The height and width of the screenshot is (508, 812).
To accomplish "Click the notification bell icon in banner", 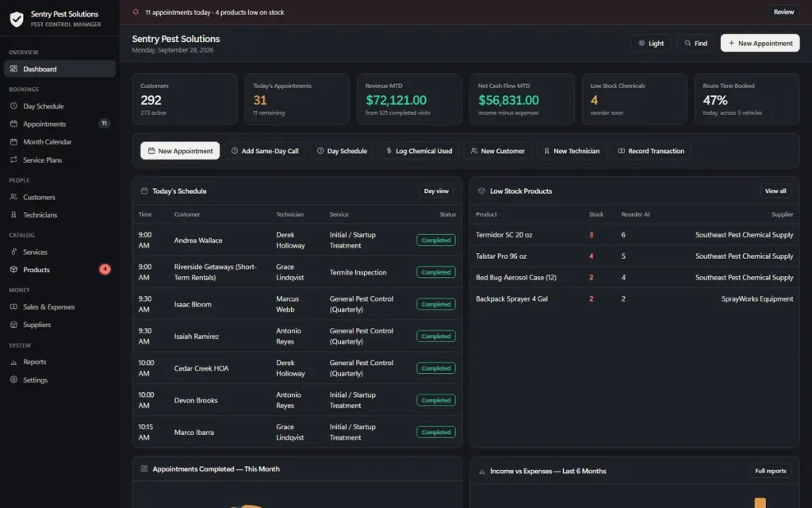I will [x=136, y=12].
